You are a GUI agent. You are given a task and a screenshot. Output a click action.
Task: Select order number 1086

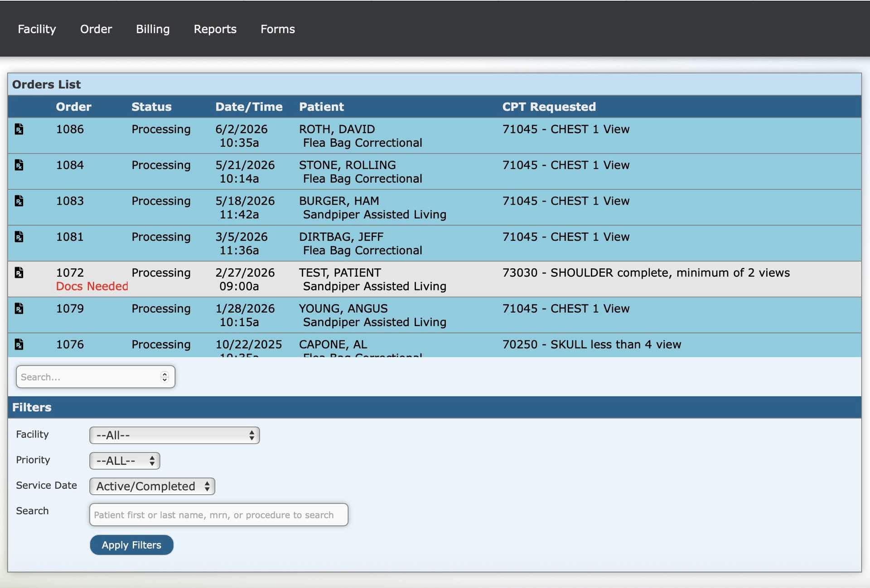tap(70, 129)
